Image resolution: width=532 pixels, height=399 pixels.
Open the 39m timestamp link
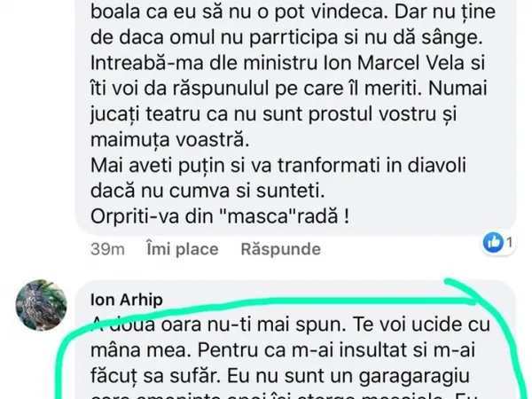(107, 249)
